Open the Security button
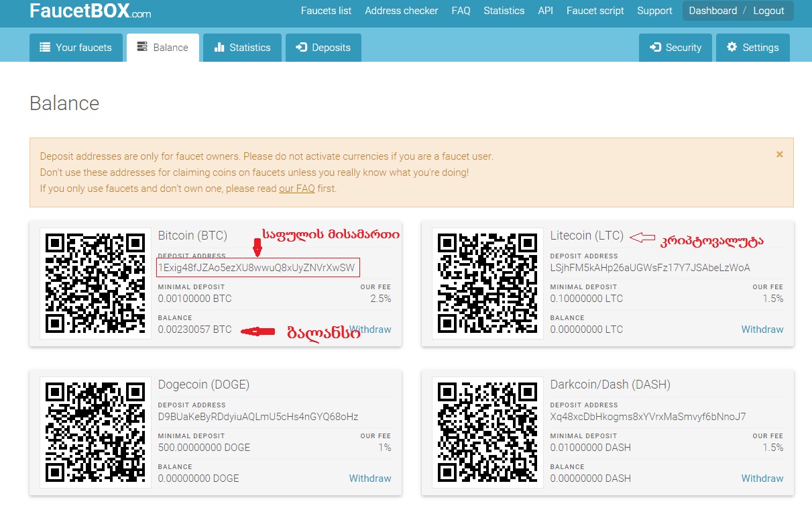Screen dimensions: 812x506 pyautogui.click(x=675, y=48)
